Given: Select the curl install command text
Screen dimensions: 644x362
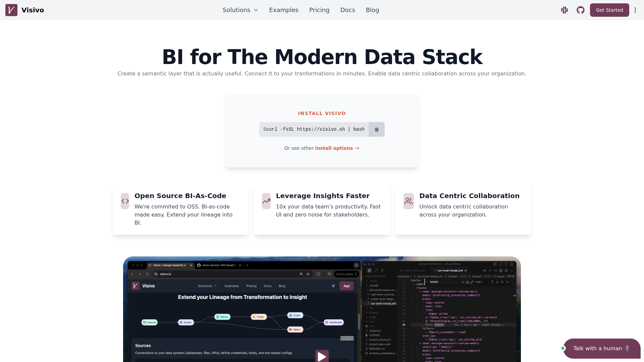Looking at the screenshot, I should (x=315, y=129).
